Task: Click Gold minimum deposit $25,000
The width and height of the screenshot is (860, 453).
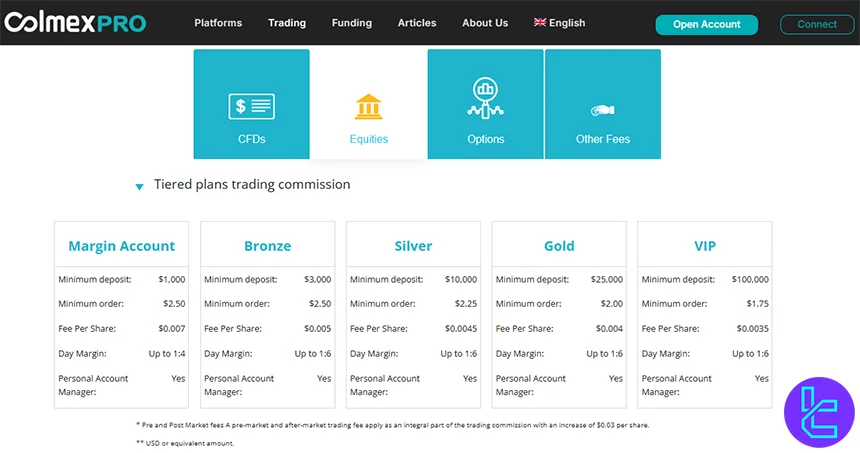Action: point(607,279)
